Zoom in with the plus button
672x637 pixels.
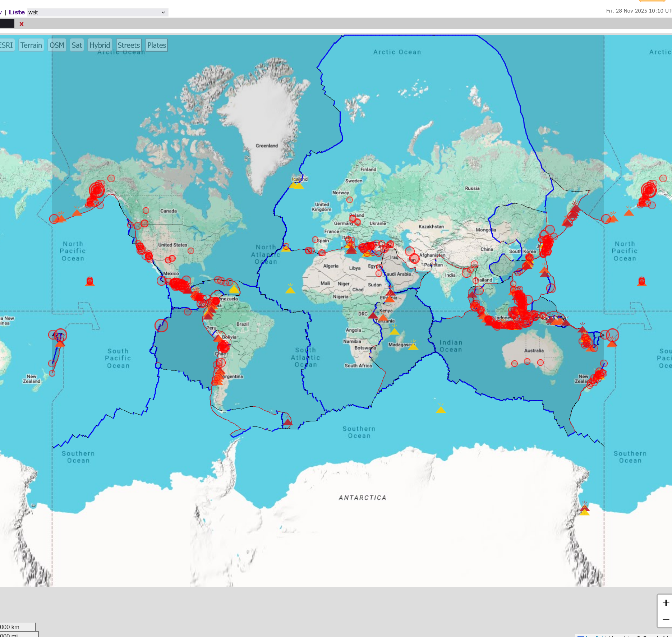click(x=665, y=603)
